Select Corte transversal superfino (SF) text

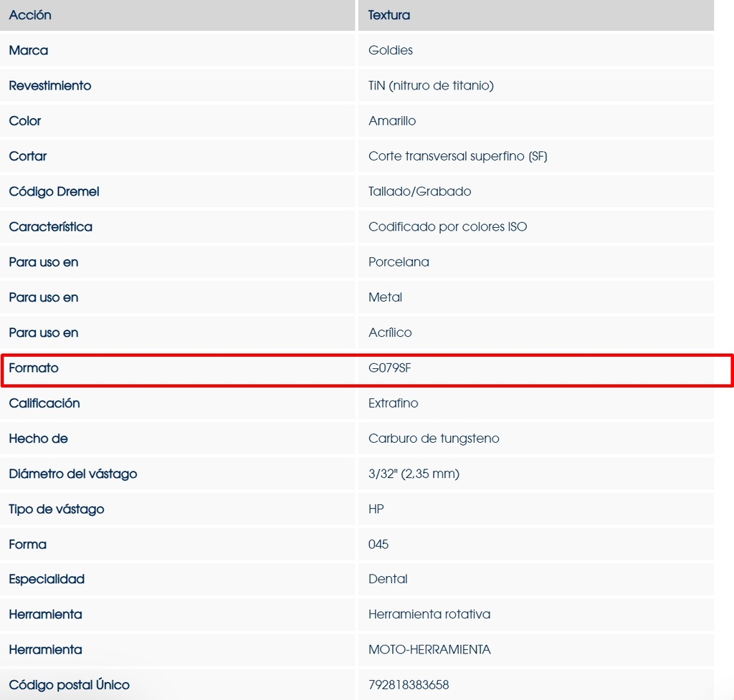(x=457, y=156)
